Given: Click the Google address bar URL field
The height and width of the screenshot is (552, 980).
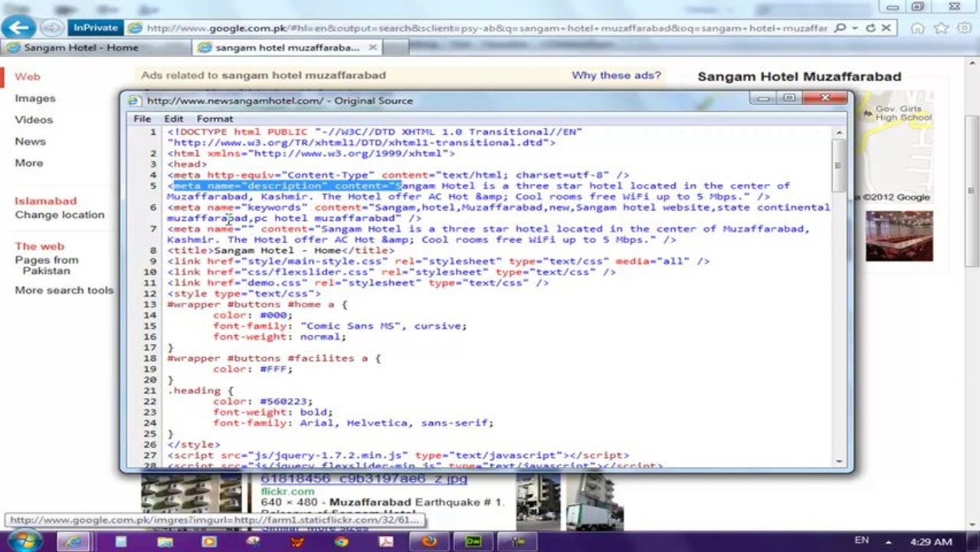Looking at the screenshot, I should point(487,28).
